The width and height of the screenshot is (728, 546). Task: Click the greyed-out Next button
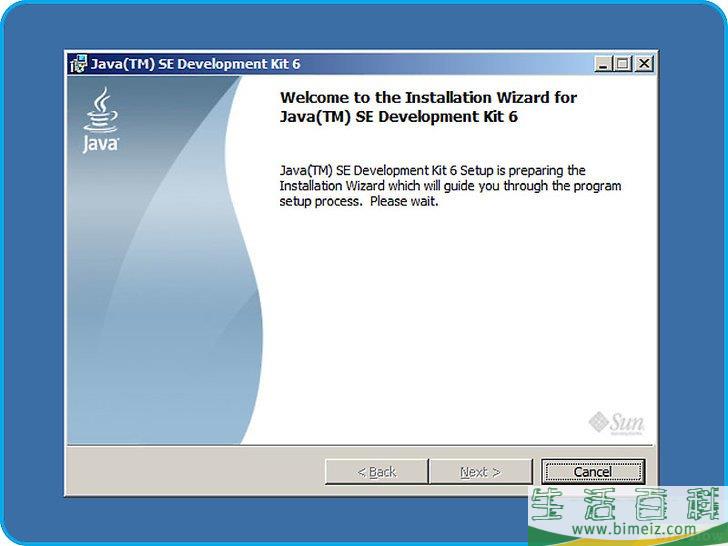480,472
